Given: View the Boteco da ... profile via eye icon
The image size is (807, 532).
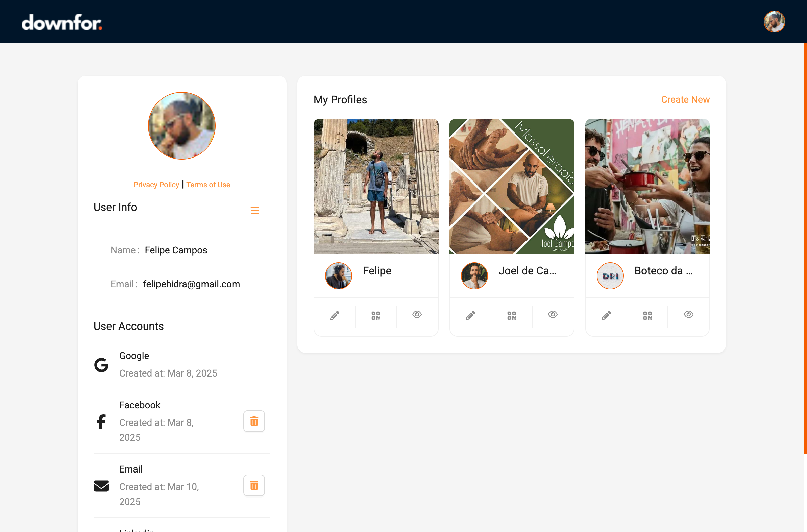Looking at the screenshot, I should tap(688, 315).
